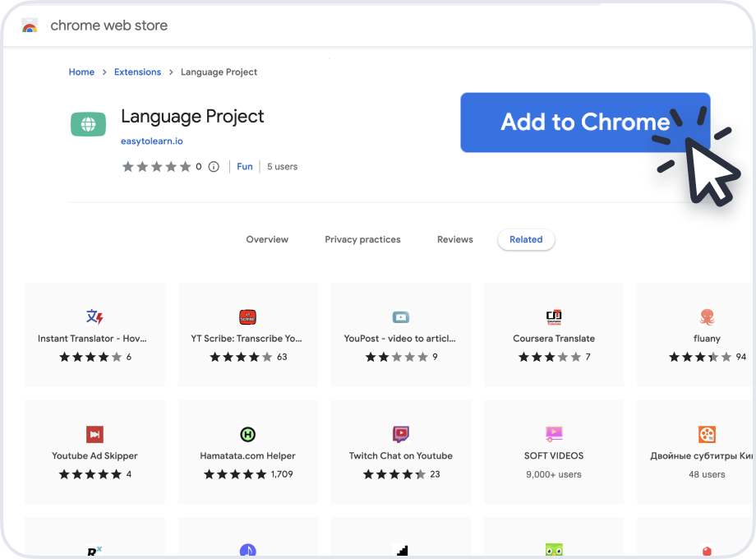Click the Twitch Chat on Youtube icon
The image size is (756, 559).
[x=401, y=434]
